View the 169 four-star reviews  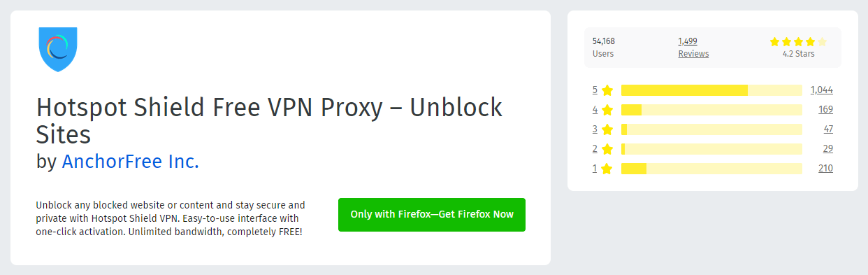click(x=825, y=110)
